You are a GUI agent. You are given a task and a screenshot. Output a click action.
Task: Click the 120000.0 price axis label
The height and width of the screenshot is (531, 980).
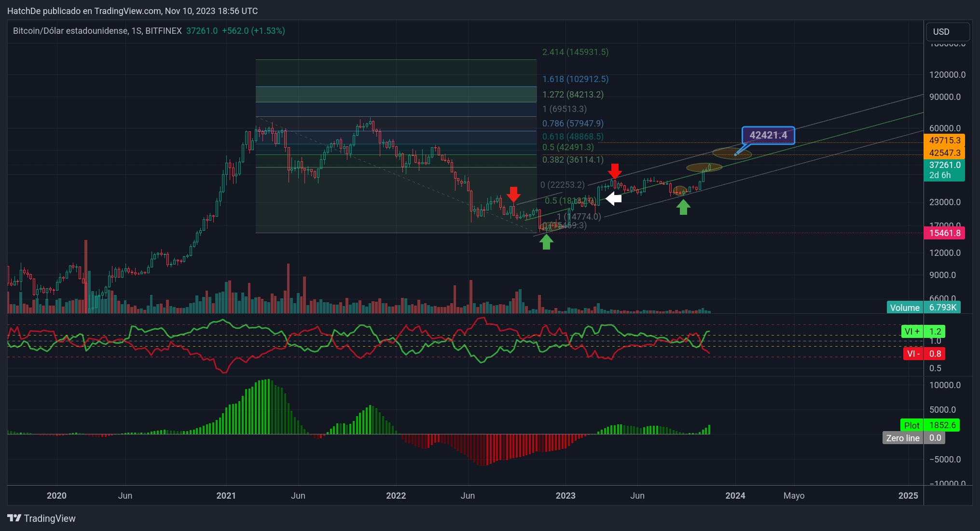[x=947, y=74]
